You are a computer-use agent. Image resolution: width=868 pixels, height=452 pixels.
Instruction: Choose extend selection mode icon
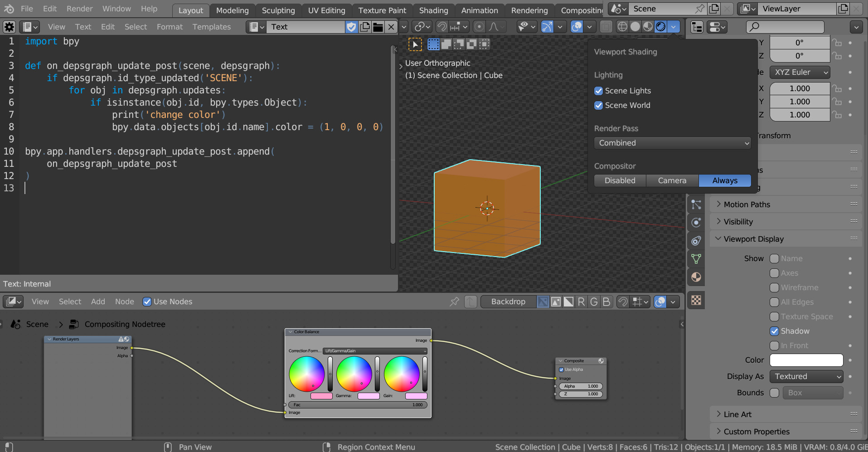click(446, 44)
